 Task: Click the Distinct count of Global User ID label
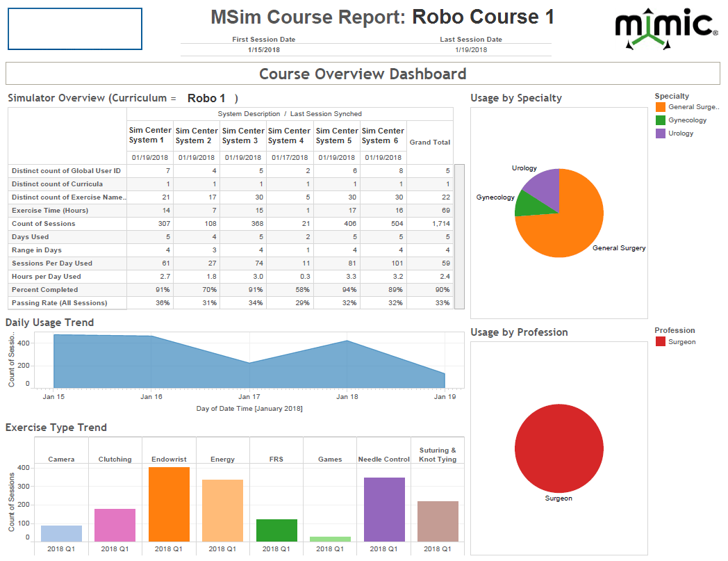tap(67, 170)
